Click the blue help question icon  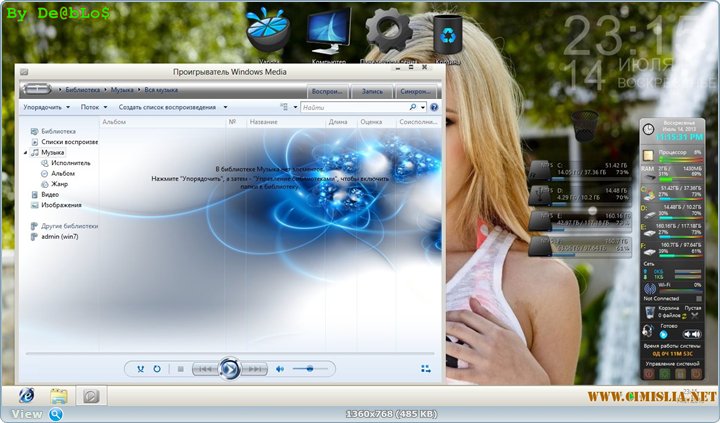(436, 107)
